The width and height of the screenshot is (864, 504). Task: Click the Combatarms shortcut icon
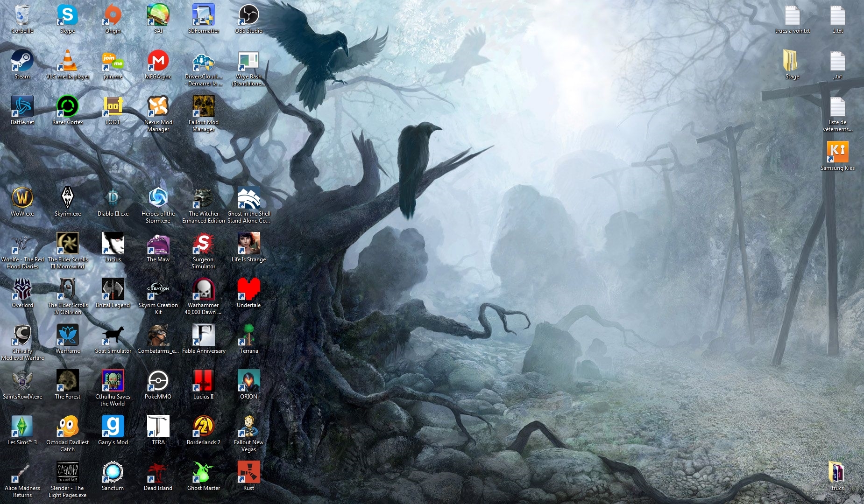tap(158, 335)
